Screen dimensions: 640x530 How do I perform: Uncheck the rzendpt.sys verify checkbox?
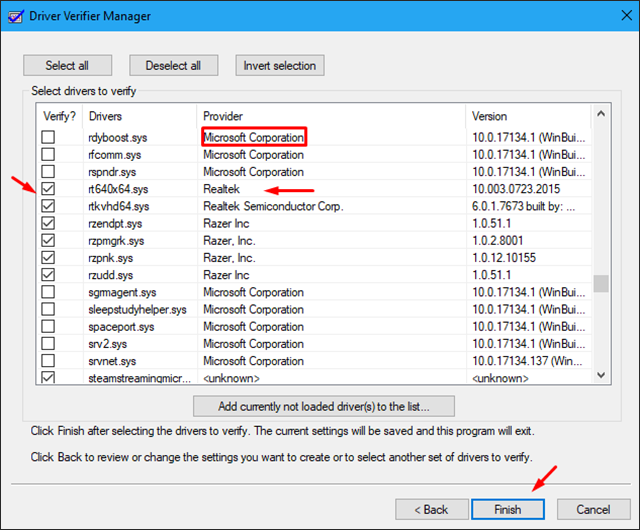coord(48,223)
